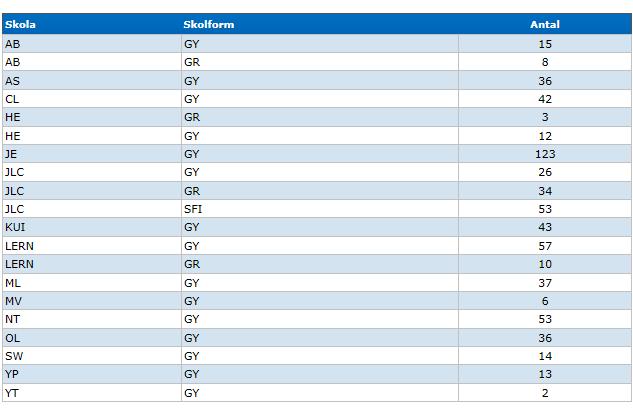
Task: Select the NT school cell
Action: click(92, 319)
